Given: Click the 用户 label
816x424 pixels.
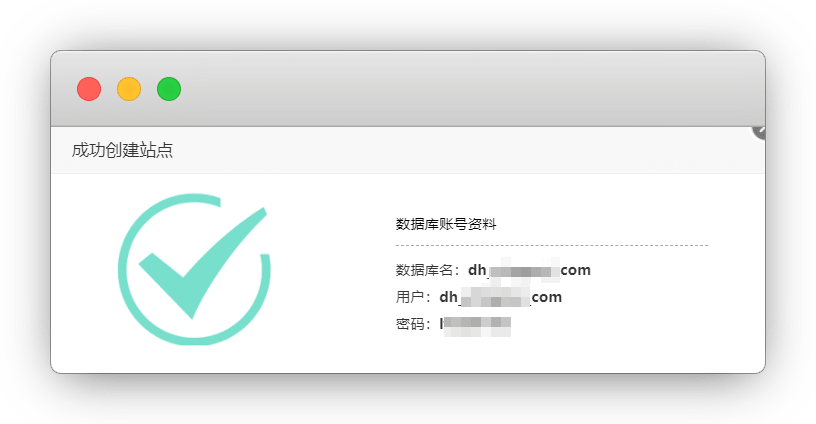Looking at the screenshot, I should click(x=410, y=297).
